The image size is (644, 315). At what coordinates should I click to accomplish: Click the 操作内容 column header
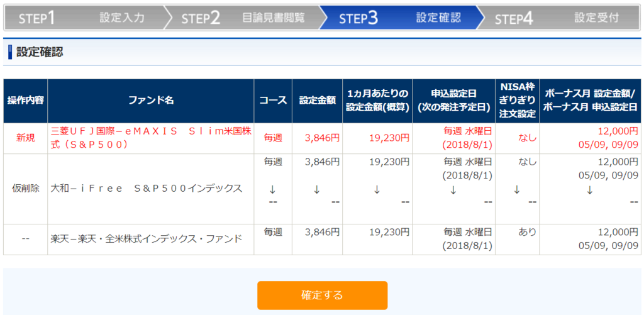[25, 101]
